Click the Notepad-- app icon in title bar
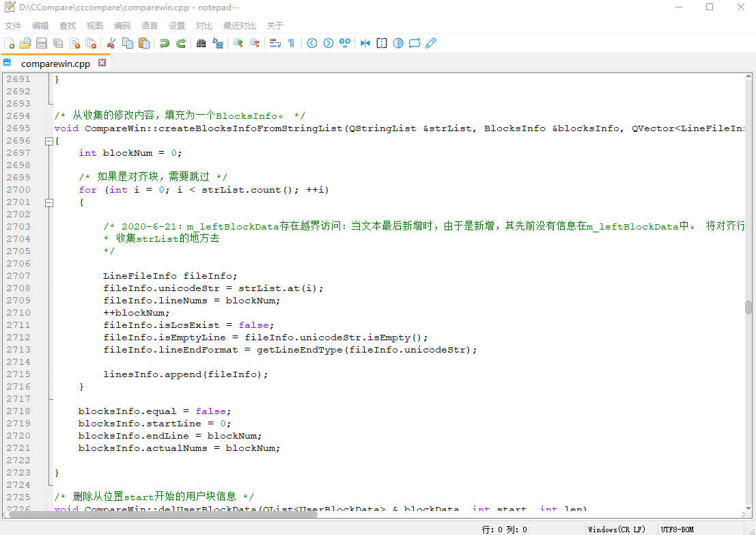 [10, 8]
